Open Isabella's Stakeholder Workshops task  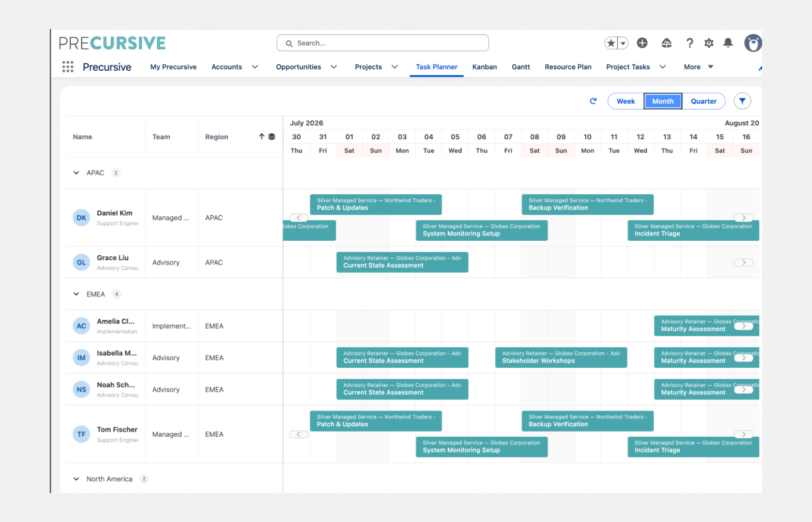[561, 357]
